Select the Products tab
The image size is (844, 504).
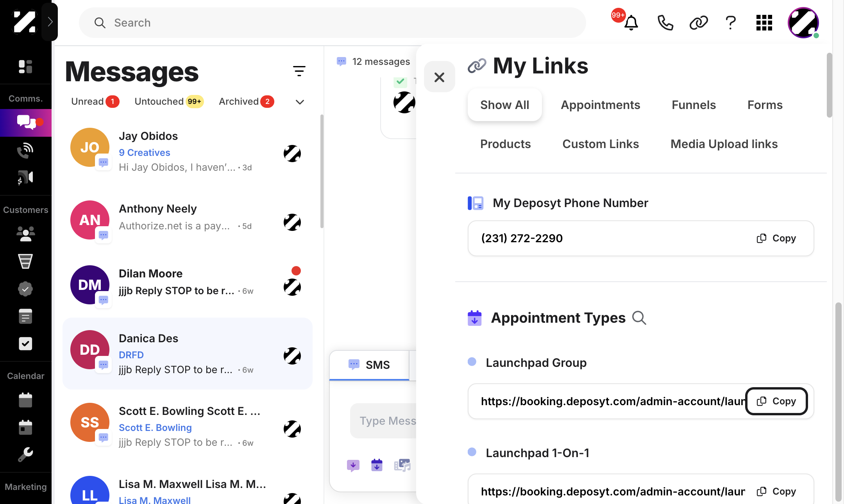pos(505,144)
